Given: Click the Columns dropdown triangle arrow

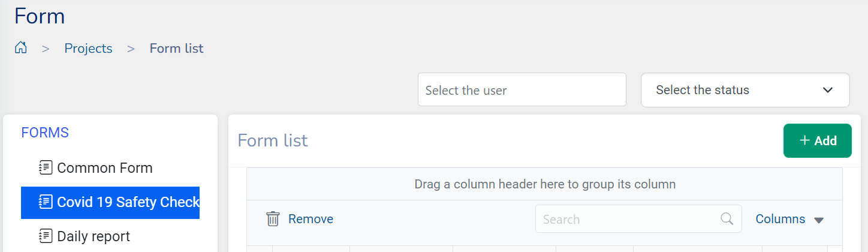Looking at the screenshot, I should point(819,220).
